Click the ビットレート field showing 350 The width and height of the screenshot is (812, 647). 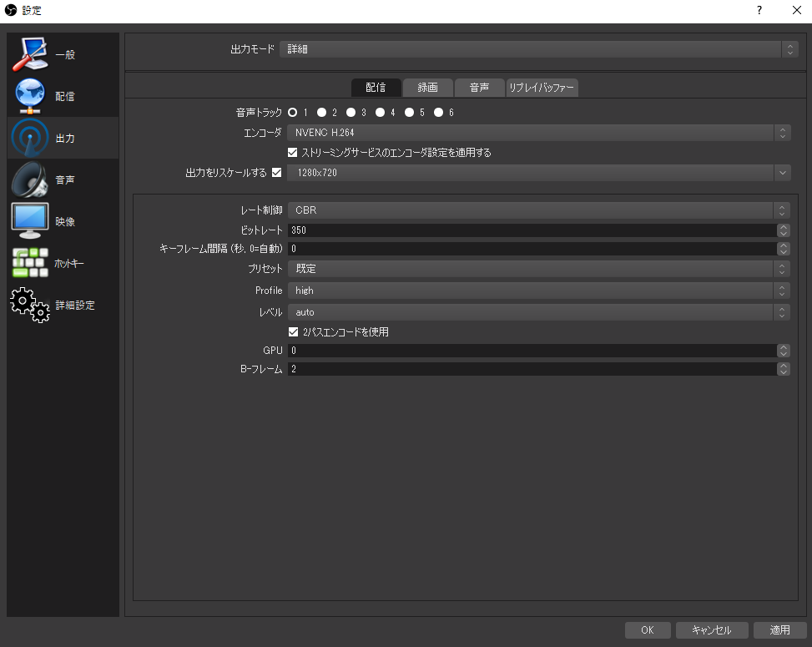tap(532, 230)
